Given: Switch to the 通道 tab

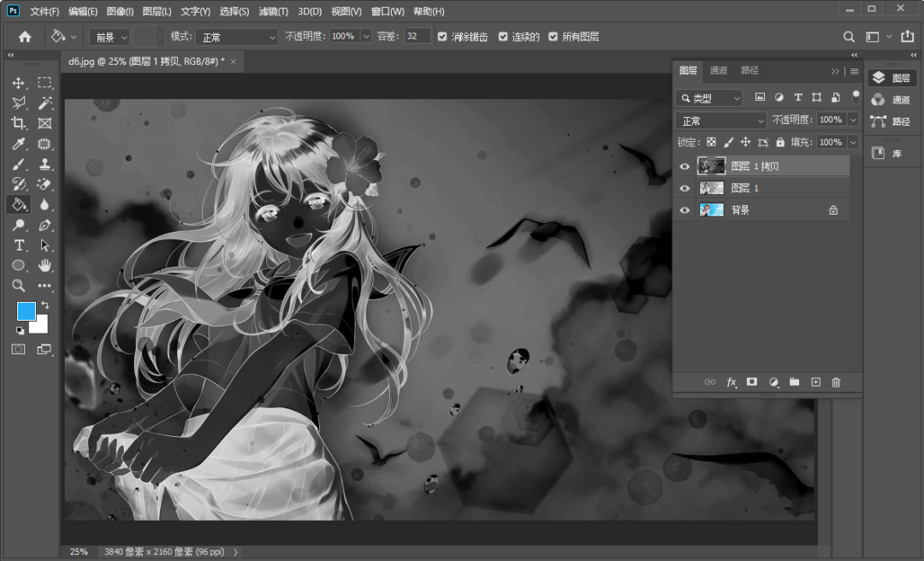Looking at the screenshot, I should (719, 71).
